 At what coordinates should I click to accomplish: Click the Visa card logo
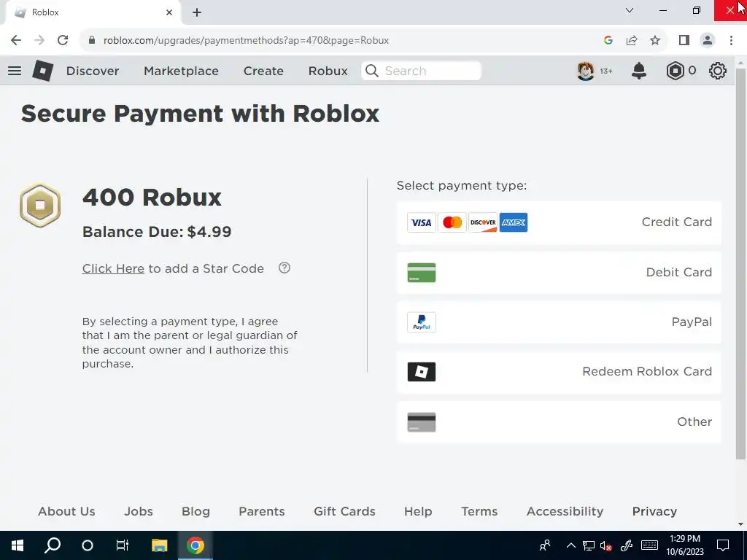tap(421, 222)
